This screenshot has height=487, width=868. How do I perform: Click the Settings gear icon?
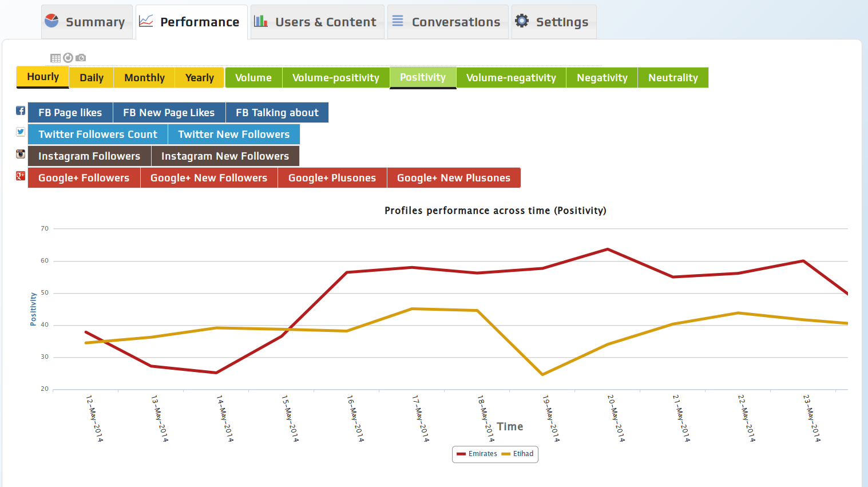pos(522,21)
